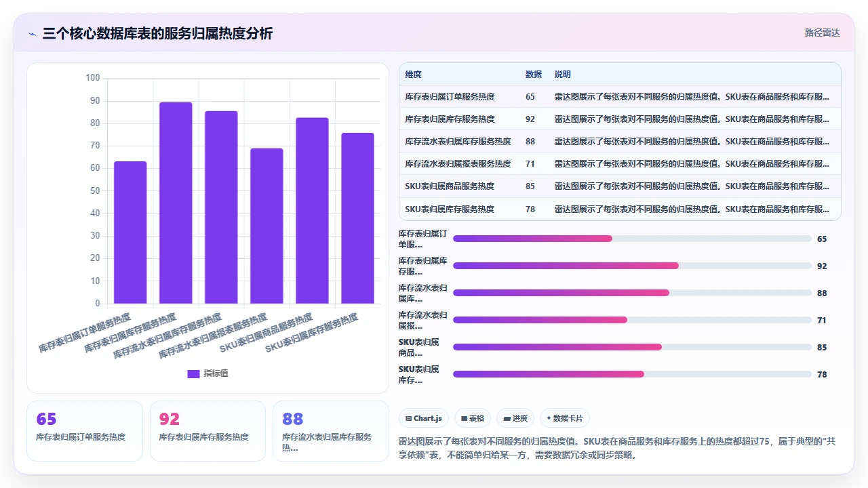
Task: Click the 说明 column header
Action: coord(563,75)
